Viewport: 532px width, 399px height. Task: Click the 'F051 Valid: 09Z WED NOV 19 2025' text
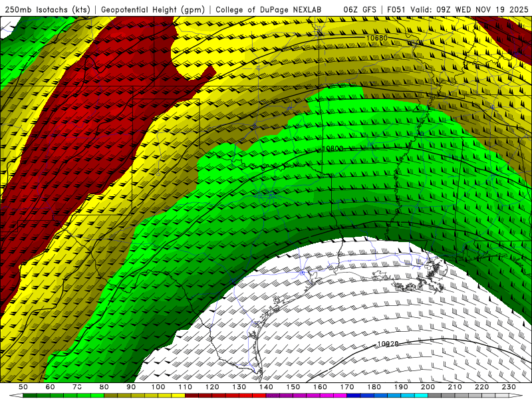point(458,9)
